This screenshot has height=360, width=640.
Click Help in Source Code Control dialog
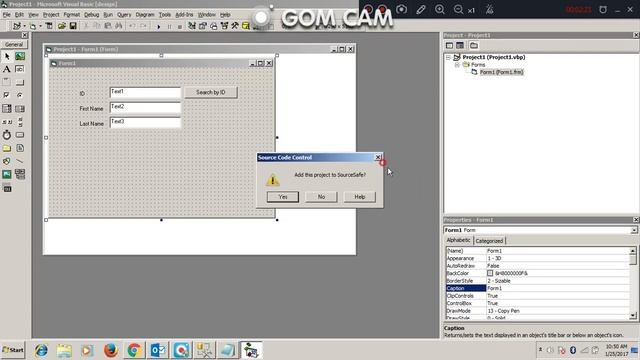click(360, 197)
